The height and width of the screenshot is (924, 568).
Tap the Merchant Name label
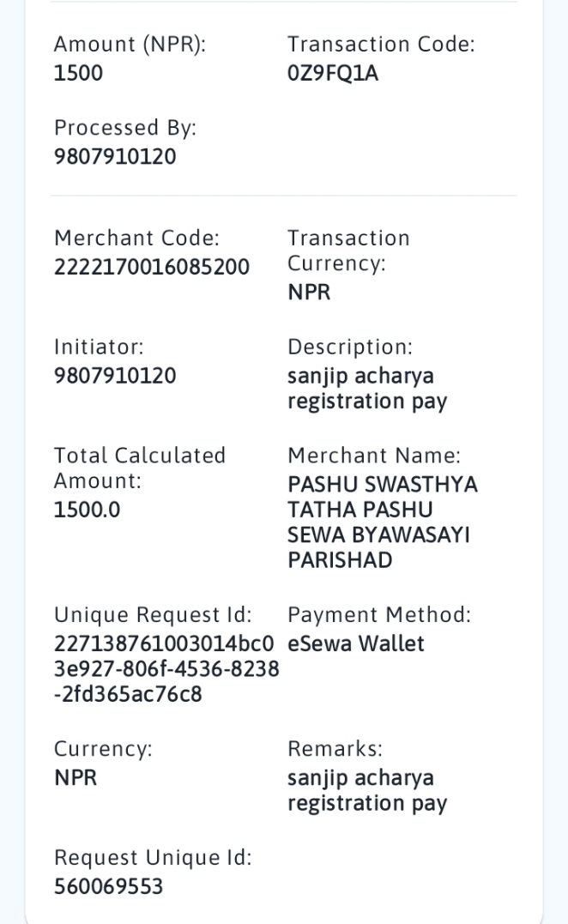[374, 456]
